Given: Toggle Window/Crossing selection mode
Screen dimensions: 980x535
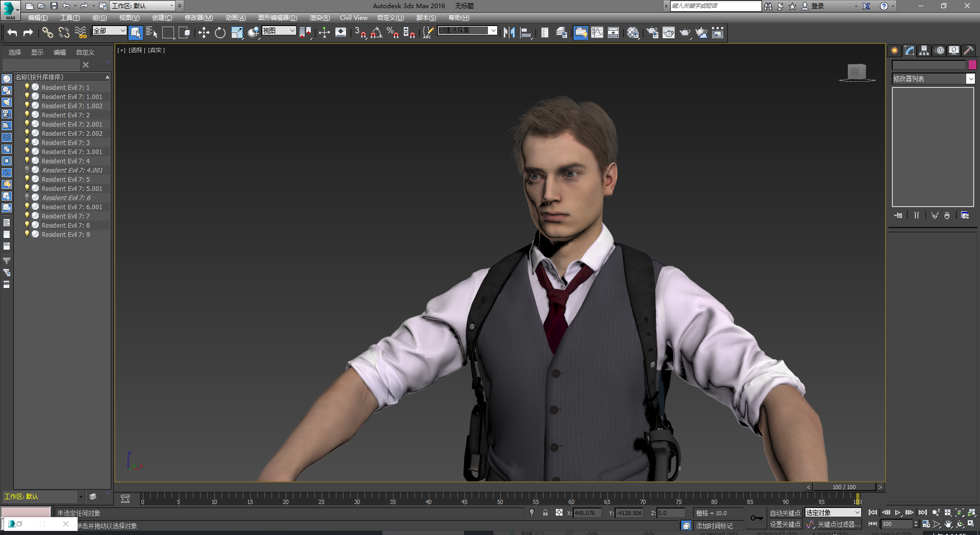Looking at the screenshot, I should [x=184, y=33].
